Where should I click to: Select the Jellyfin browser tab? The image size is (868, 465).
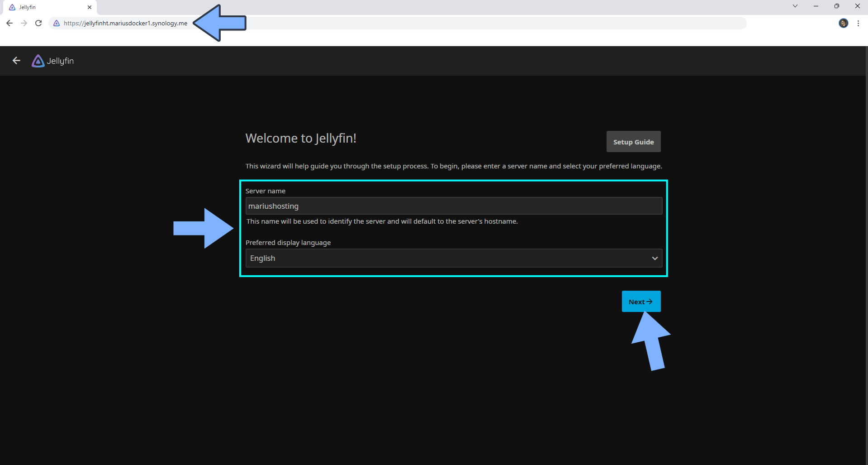tap(50, 7)
